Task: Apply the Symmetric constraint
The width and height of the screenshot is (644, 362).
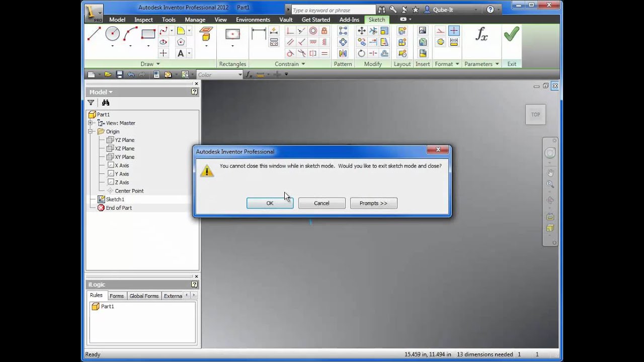Action: point(313,53)
